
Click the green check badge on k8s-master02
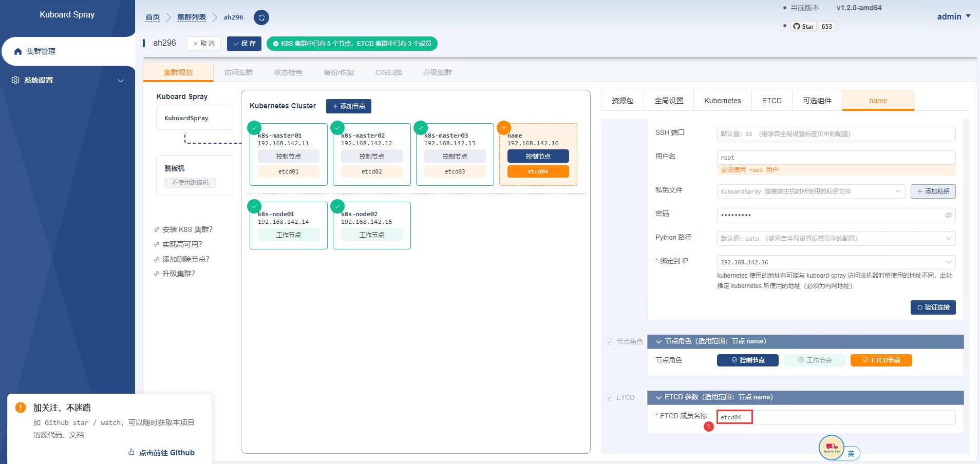click(x=337, y=127)
